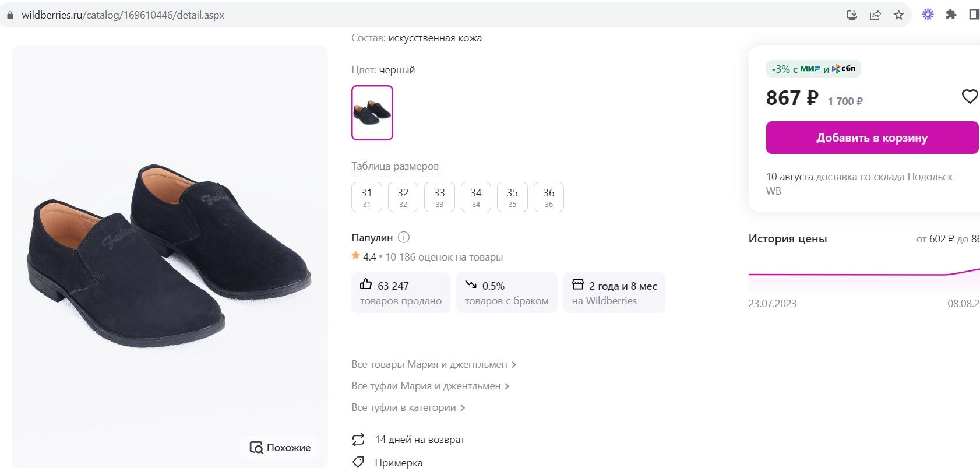Open the extensions puzzle icon
The width and height of the screenshot is (980, 471).
[951, 15]
